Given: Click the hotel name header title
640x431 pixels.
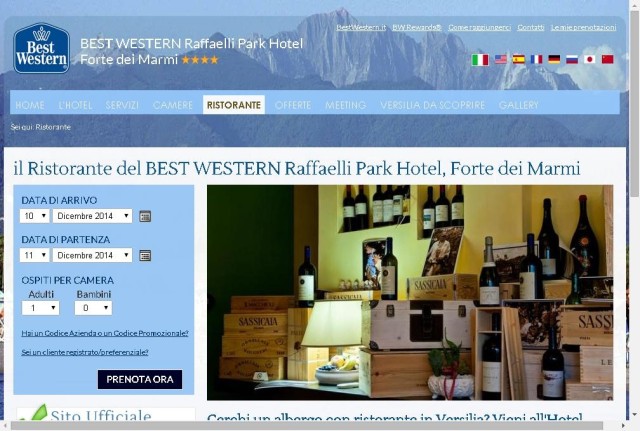Looking at the screenshot, I should pyautogui.click(x=191, y=51).
